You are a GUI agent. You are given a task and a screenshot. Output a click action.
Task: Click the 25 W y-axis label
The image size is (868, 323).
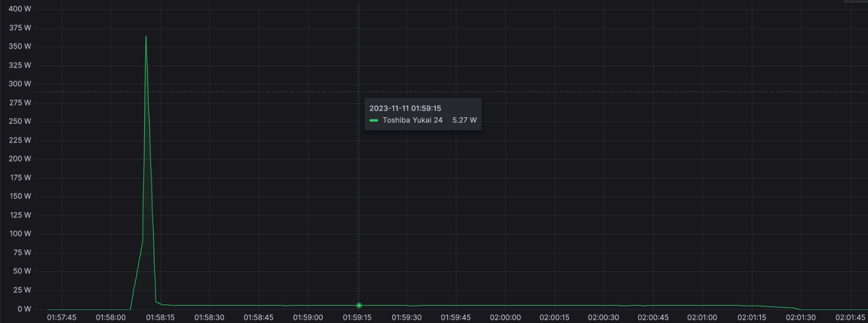(22, 290)
